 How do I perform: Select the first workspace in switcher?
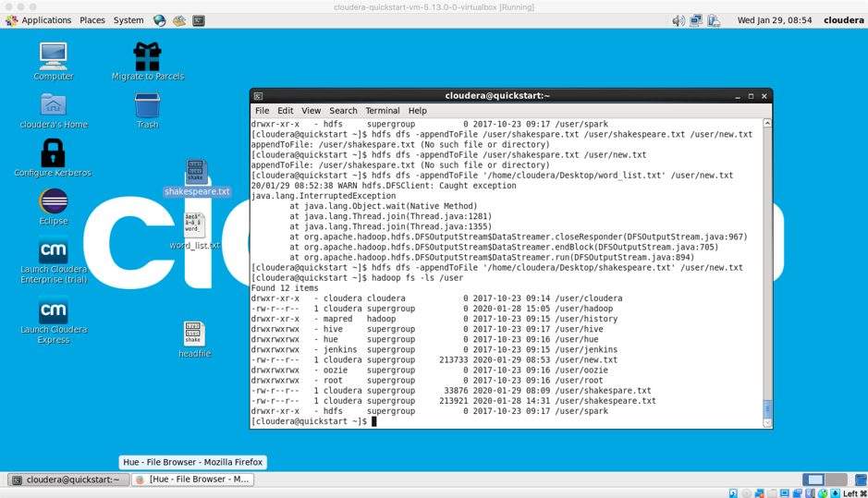813,480
